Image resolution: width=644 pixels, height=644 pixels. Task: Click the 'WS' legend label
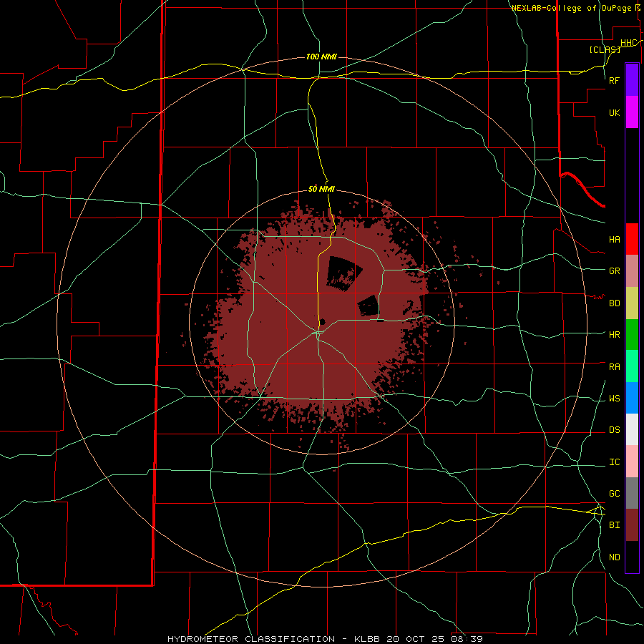[614, 399]
